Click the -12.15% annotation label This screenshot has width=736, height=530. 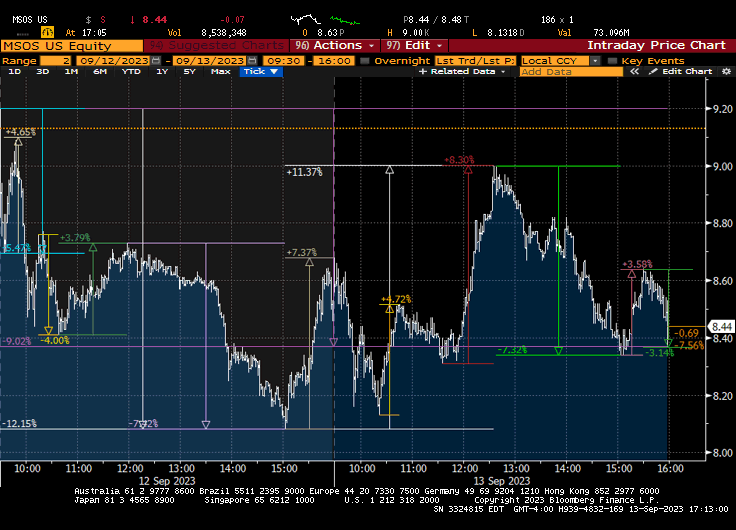point(20,423)
